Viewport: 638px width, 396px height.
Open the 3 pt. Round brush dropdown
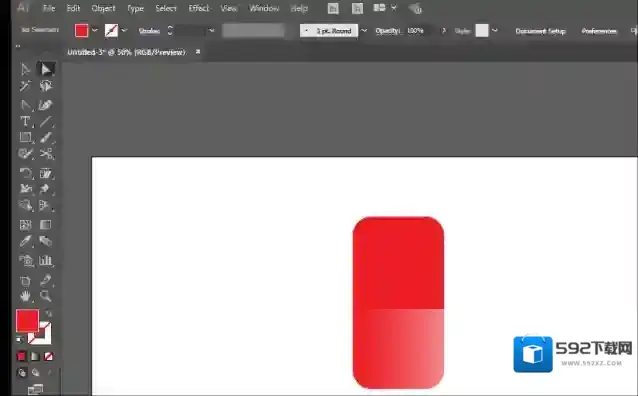364,31
